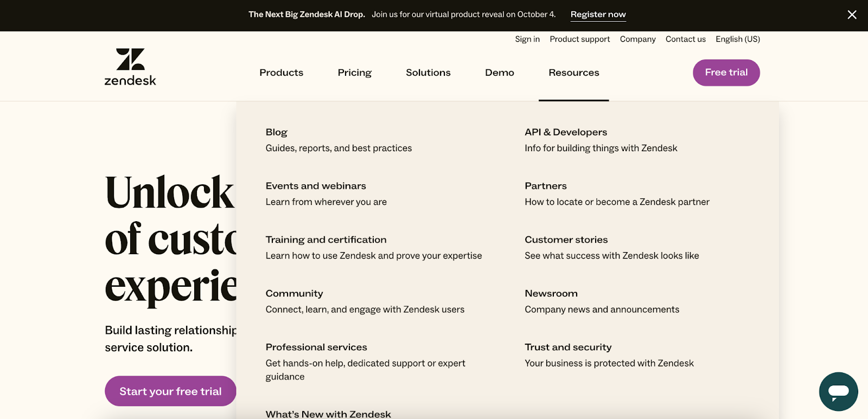Click "Your business is protected with Zendesk"
Screen dimensions: 868x419
tap(609, 363)
